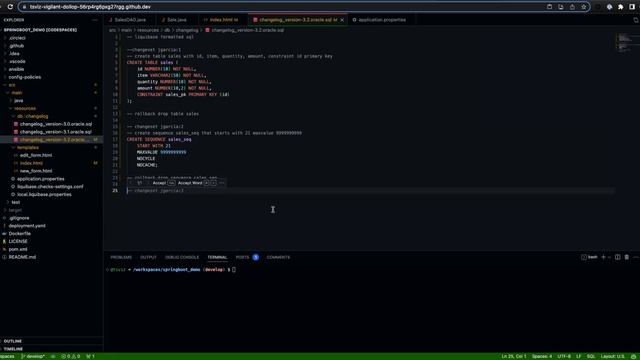Open forwarded ports indicator in status bar

(90, 356)
